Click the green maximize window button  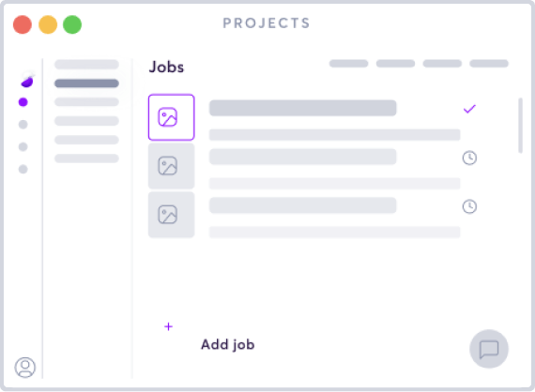pos(72,24)
